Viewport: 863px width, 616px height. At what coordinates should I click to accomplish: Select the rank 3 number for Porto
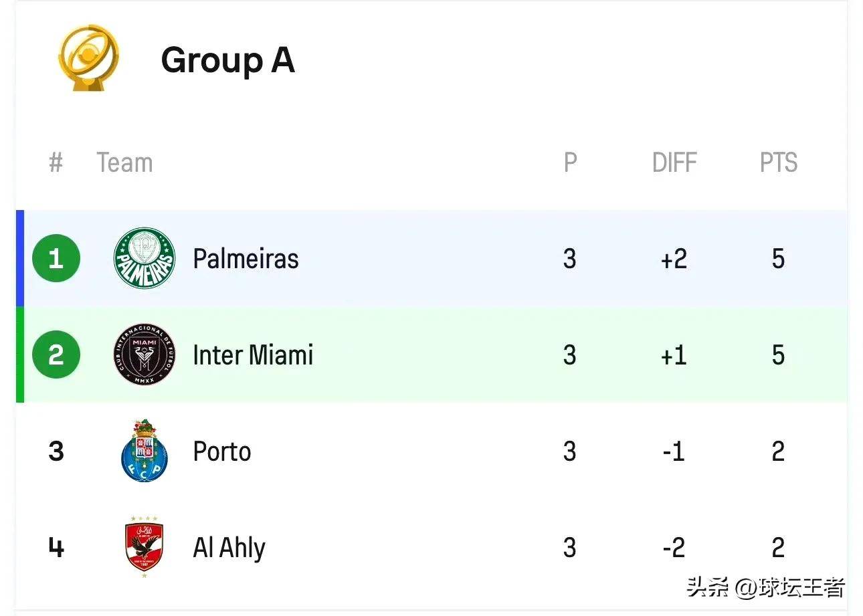click(x=56, y=451)
